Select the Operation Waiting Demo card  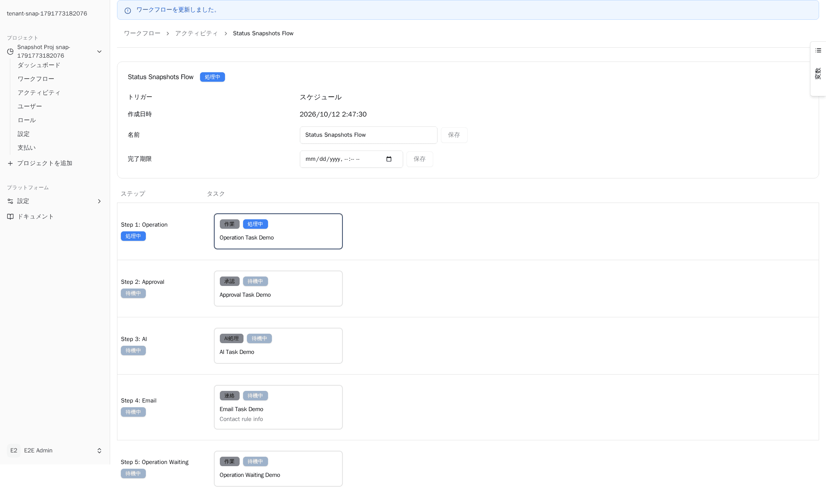(x=278, y=469)
